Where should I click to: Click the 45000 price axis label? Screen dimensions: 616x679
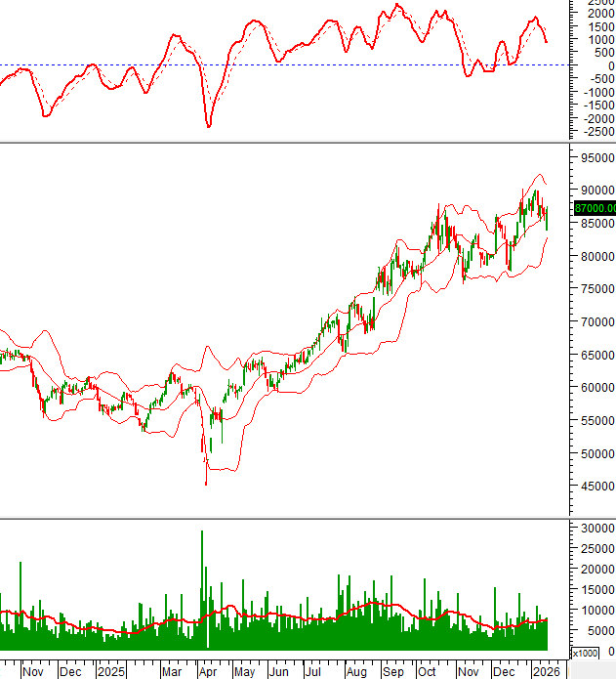[x=595, y=487]
